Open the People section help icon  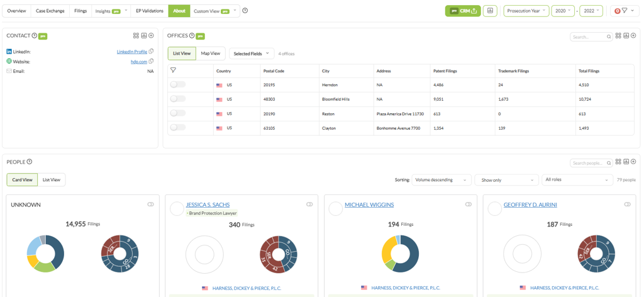click(30, 162)
